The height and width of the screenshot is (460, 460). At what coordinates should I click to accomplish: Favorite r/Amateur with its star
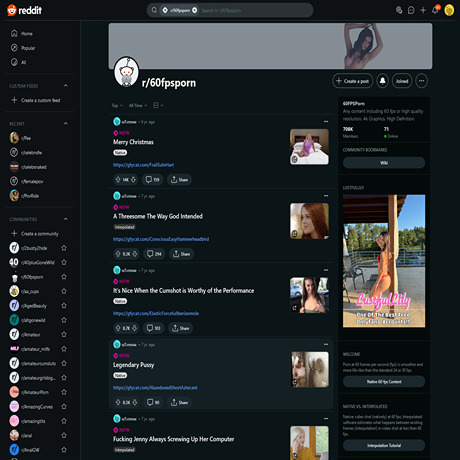(x=64, y=334)
